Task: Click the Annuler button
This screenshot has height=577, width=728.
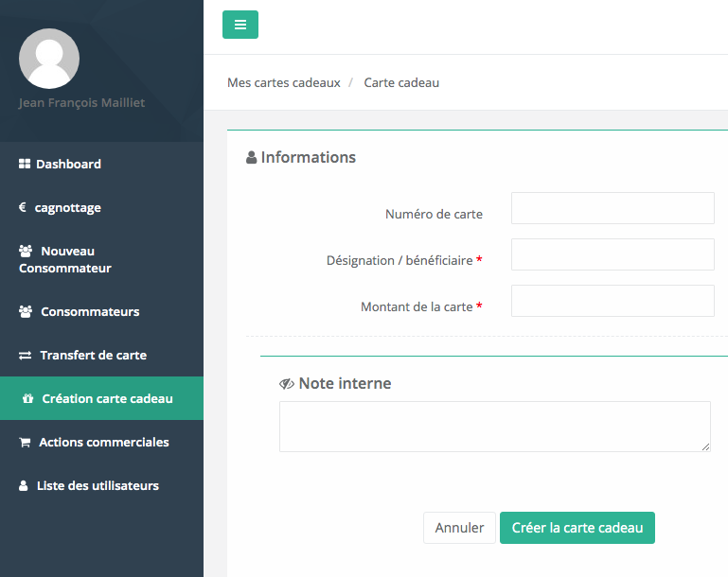Action: click(x=459, y=528)
